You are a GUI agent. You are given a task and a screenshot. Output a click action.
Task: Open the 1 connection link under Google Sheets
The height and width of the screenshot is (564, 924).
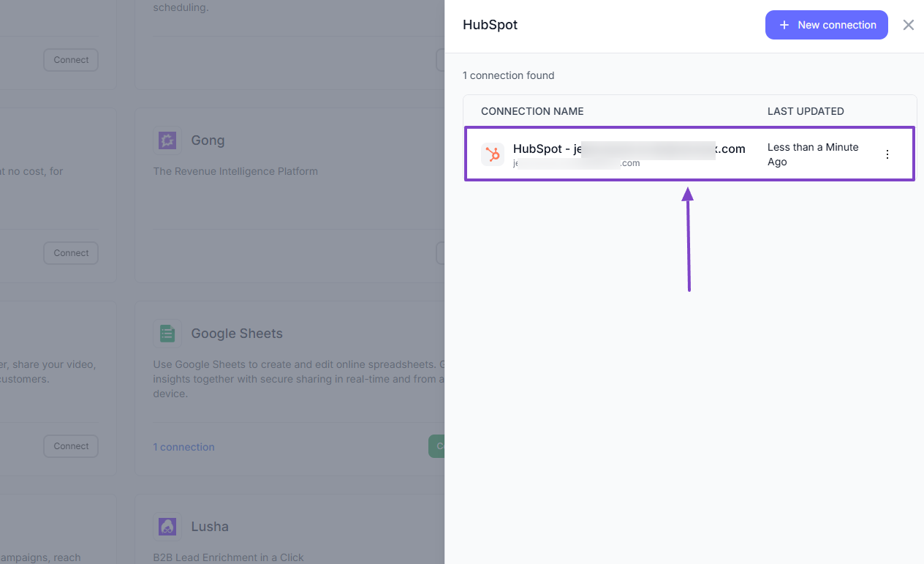pos(183,447)
